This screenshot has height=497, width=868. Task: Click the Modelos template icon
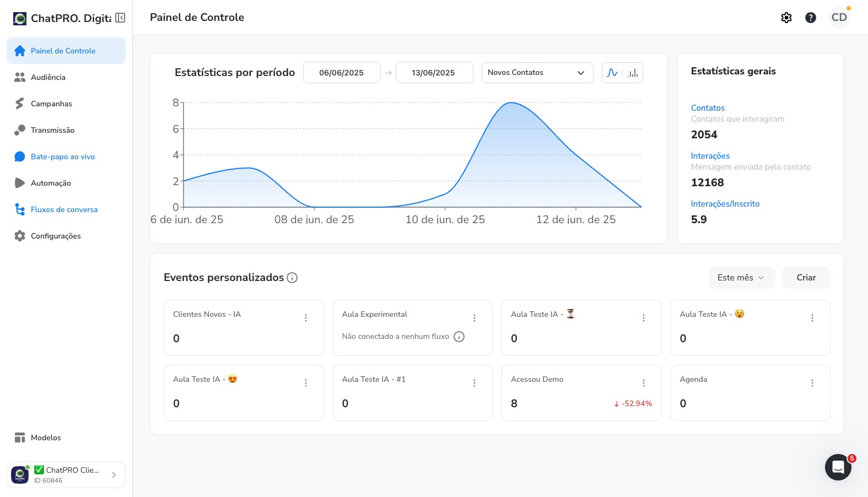coord(20,437)
